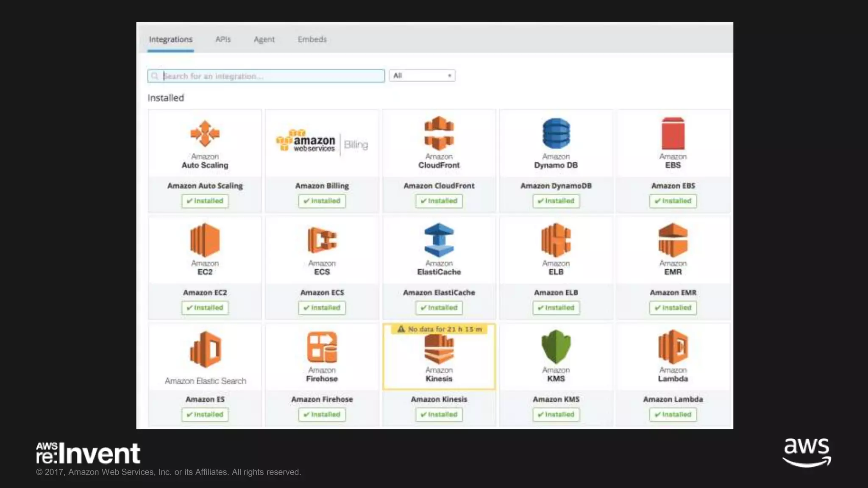This screenshot has height=488, width=868.
Task: Open the Amazon ELB icon
Action: (x=556, y=240)
